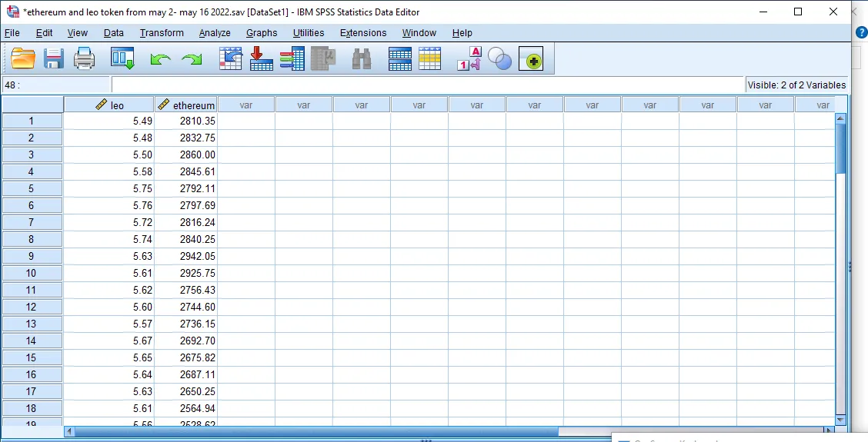
Task: Click the blue help question mark icon
Action: pos(861,32)
